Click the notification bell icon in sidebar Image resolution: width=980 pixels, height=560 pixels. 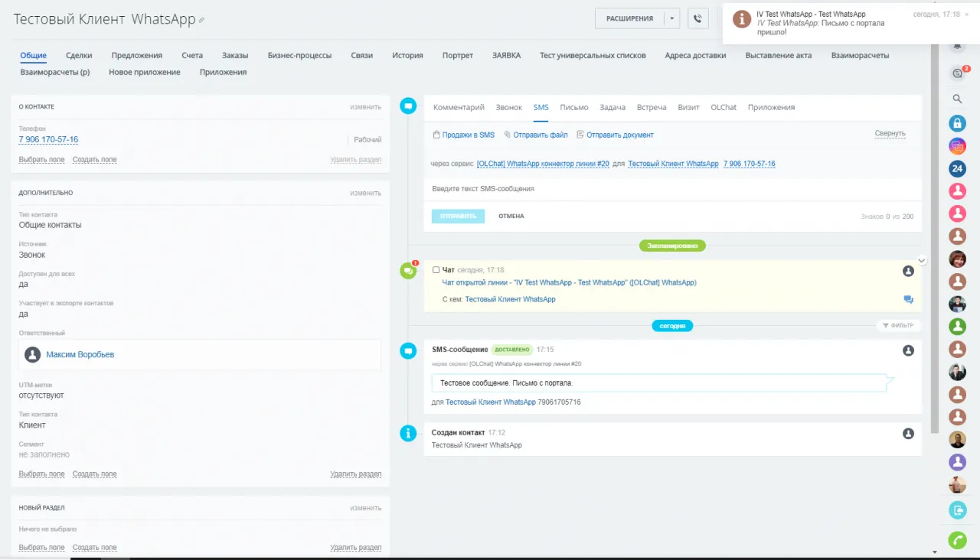point(957,47)
